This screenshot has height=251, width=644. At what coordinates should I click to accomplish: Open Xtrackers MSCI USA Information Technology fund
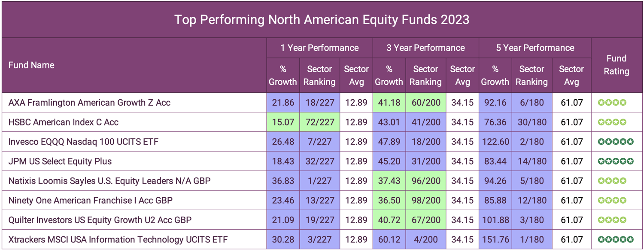pyautogui.click(x=118, y=239)
